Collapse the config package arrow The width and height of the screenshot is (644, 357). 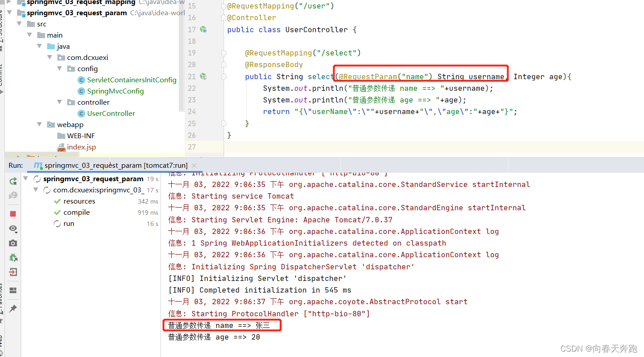click(59, 69)
